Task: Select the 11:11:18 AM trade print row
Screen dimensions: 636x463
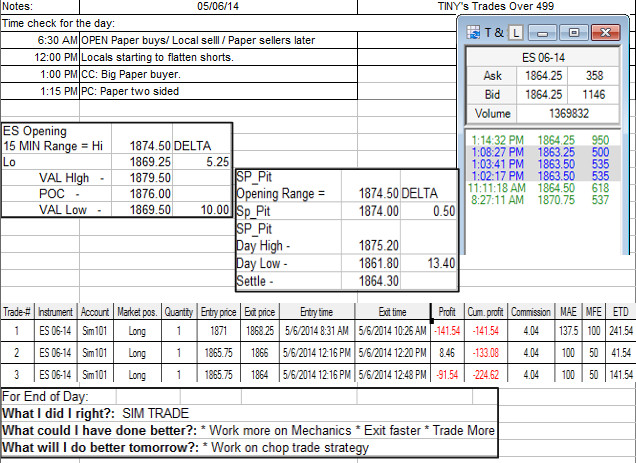Action: tap(542, 188)
